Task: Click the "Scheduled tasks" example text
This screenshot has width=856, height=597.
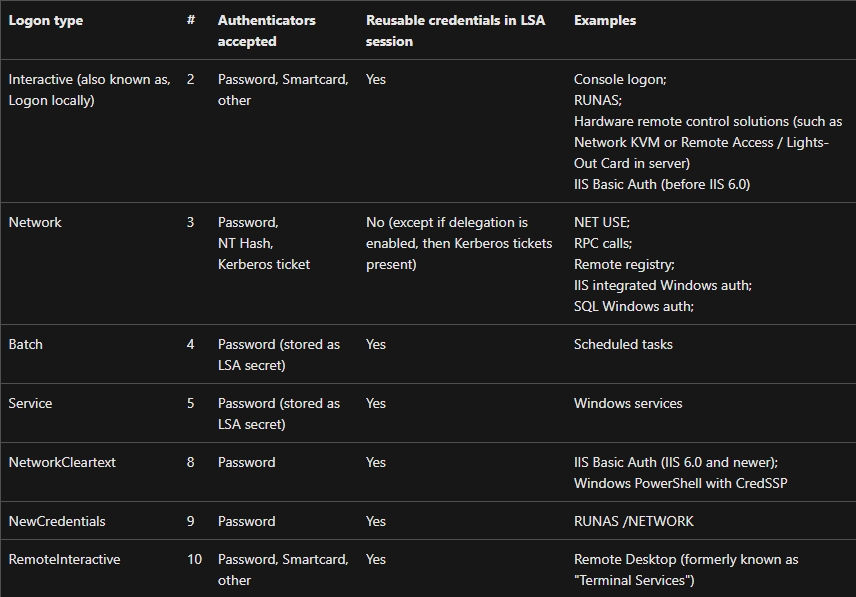Action: [x=623, y=344]
